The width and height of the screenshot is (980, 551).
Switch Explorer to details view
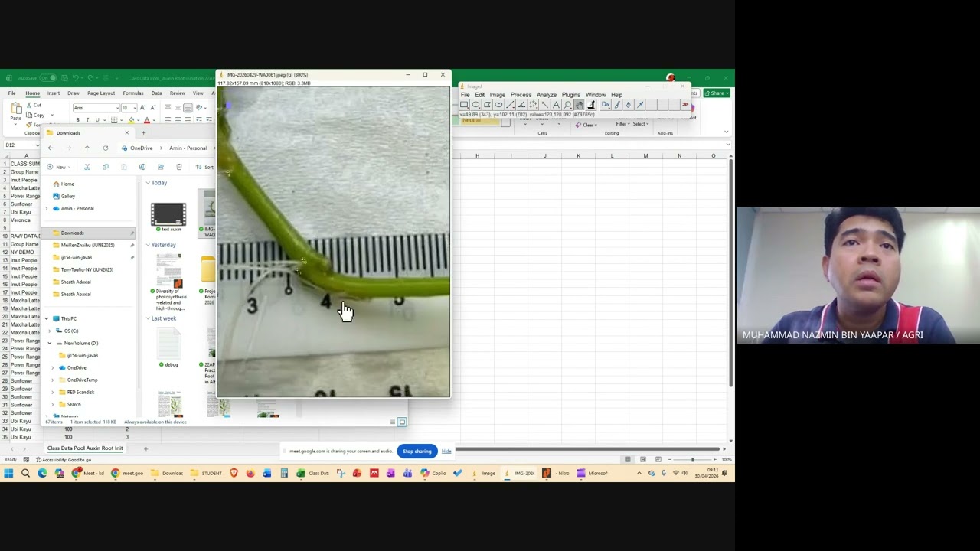(x=393, y=422)
